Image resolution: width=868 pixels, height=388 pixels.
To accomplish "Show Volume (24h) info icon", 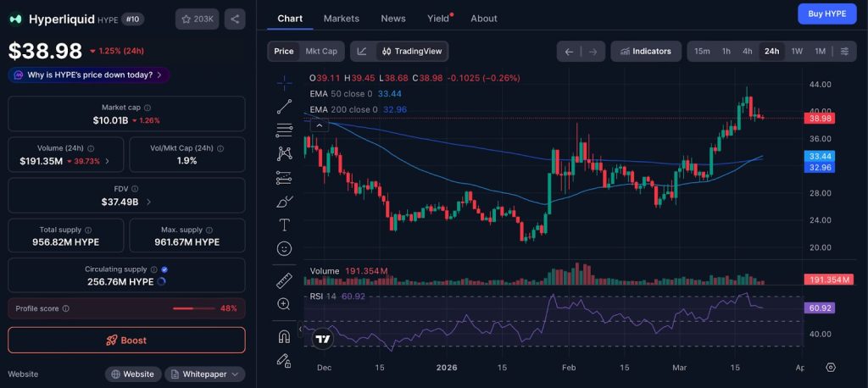I will click(x=91, y=148).
